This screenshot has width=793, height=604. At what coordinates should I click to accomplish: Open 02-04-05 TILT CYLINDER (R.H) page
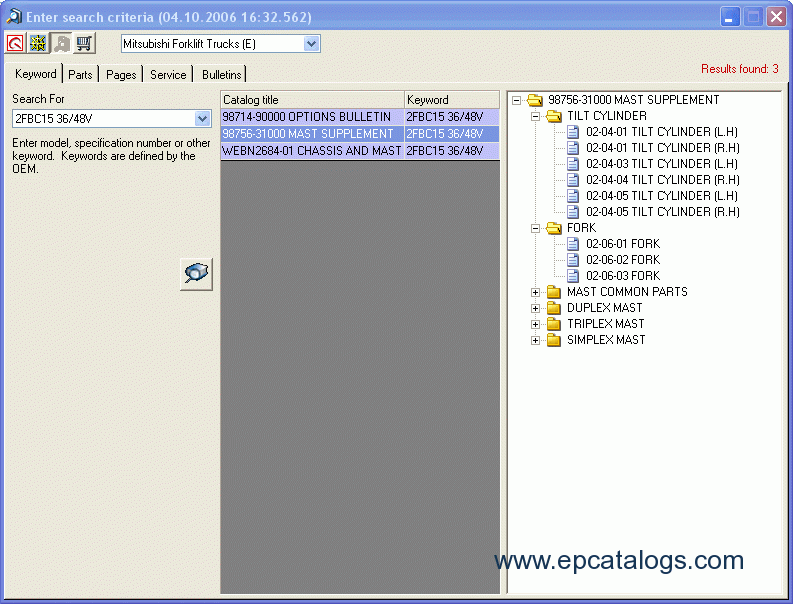coord(663,212)
